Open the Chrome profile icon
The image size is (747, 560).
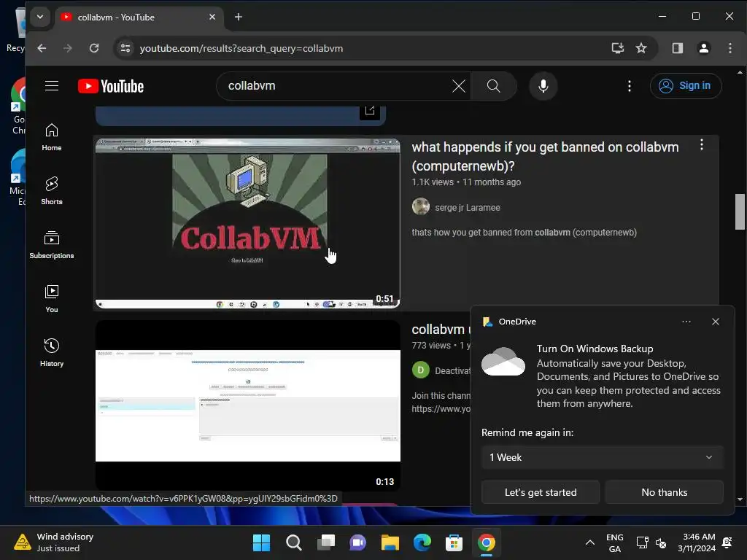704,48
